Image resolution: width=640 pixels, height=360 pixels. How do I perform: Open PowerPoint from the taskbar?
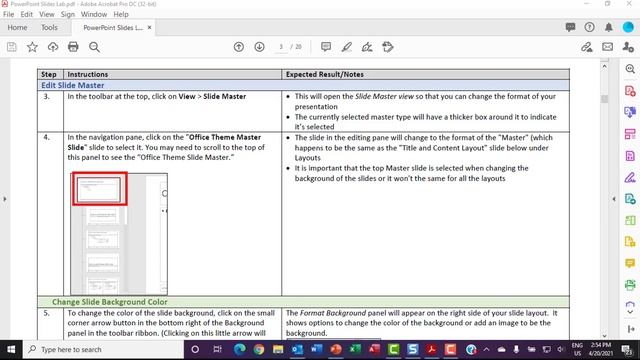(x=336, y=349)
